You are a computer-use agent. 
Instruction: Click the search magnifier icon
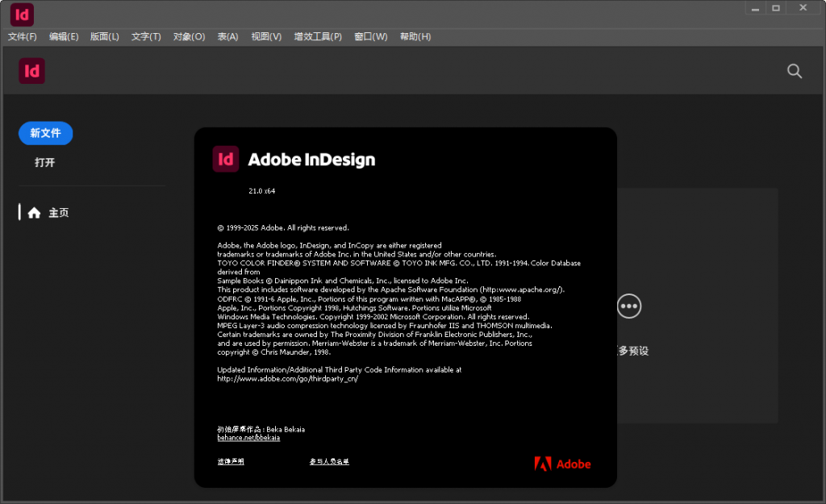795,71
